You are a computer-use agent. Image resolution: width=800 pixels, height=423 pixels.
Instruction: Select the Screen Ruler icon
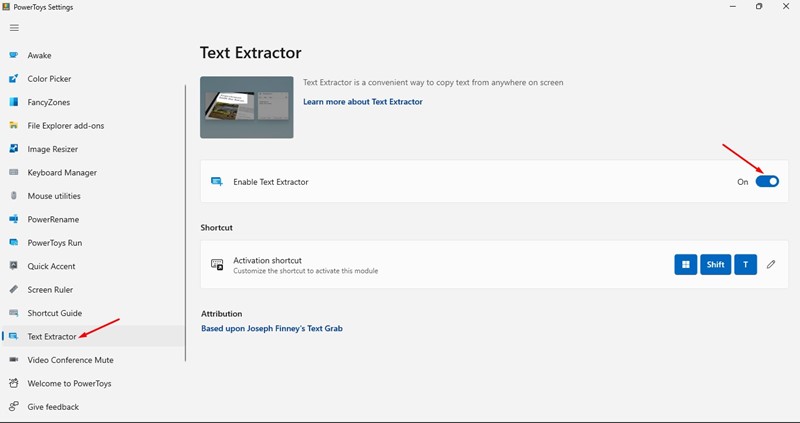click(14, 289)
